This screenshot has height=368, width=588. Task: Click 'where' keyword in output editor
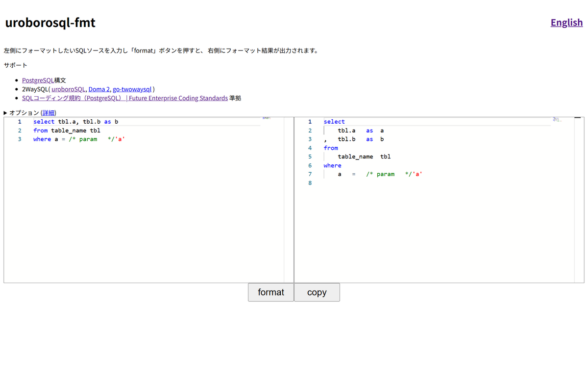[332, 166]
